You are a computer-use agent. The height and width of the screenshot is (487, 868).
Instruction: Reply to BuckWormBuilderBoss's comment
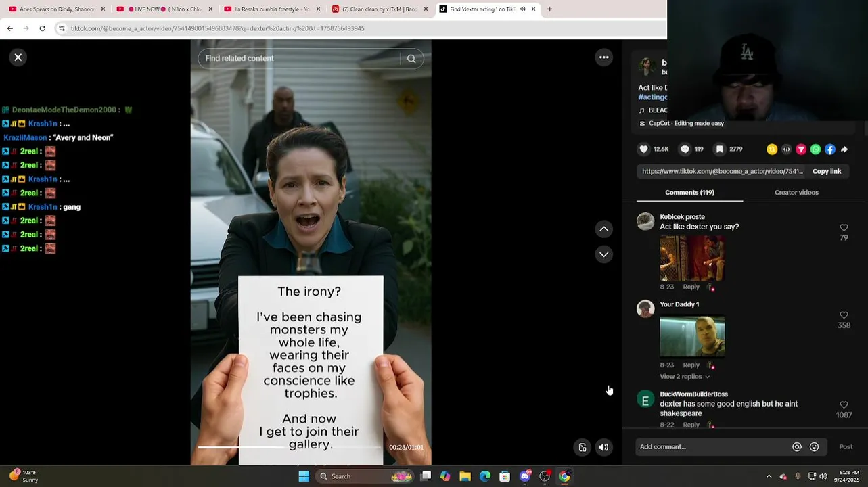[691, 425]
